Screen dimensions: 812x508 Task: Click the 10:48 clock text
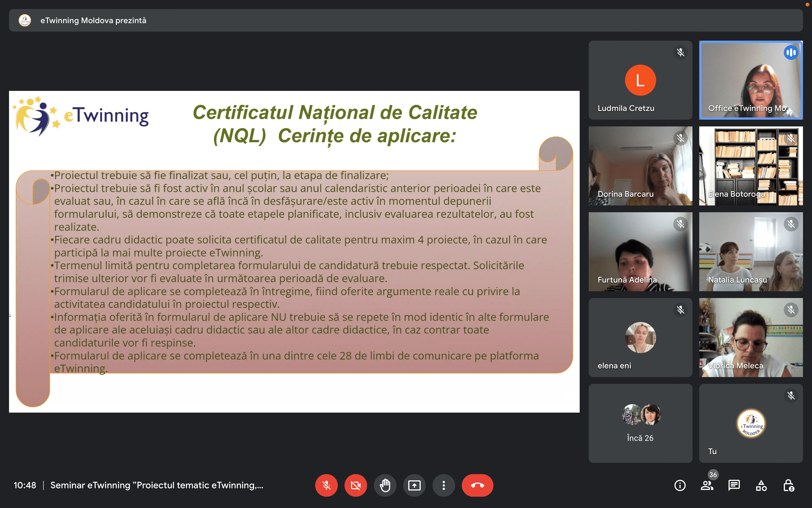tap(25, 485)
